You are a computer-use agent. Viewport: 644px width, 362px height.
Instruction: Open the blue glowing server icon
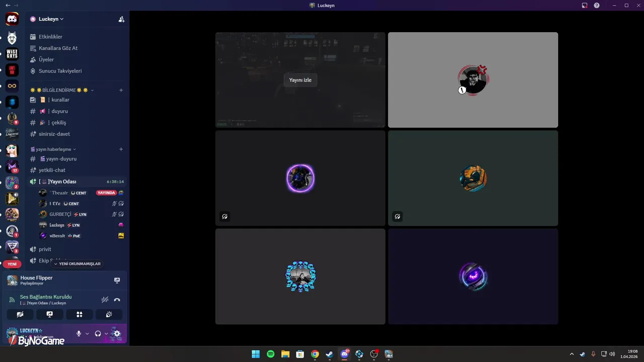(12, 102)
